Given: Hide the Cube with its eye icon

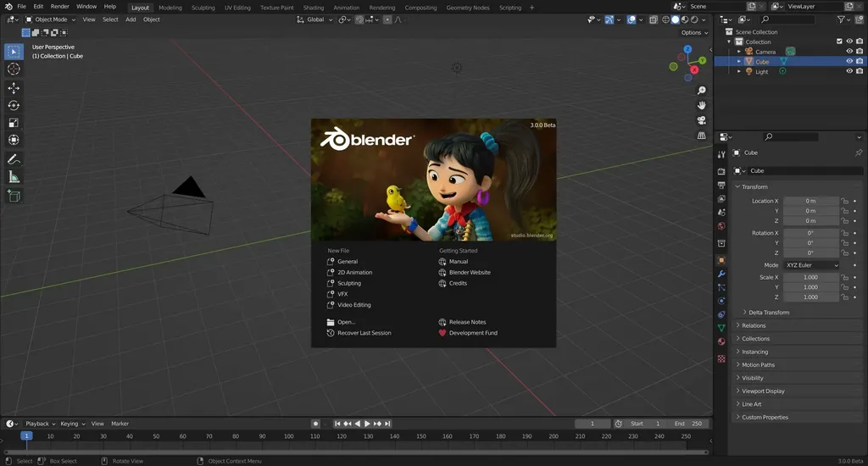Looking at the screenshot, I should click(x=849, y=62).
